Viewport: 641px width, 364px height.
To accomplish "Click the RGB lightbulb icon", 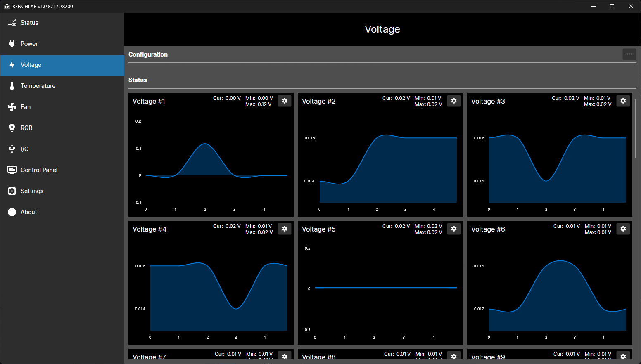I will coord(12,128).
